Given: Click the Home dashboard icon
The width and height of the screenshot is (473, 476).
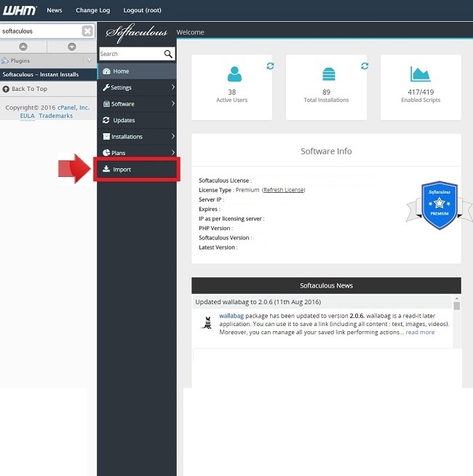Looking at the screenshot, I should pos(106,71).
